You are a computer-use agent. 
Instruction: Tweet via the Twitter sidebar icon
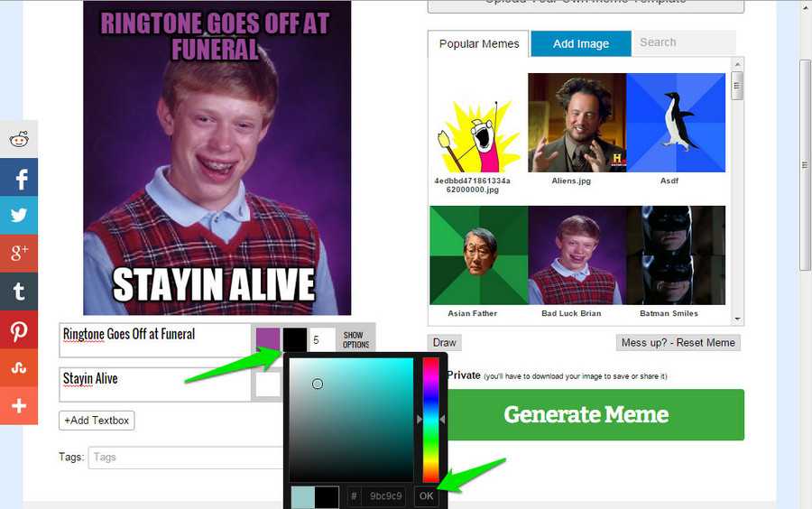coord(19,216)
